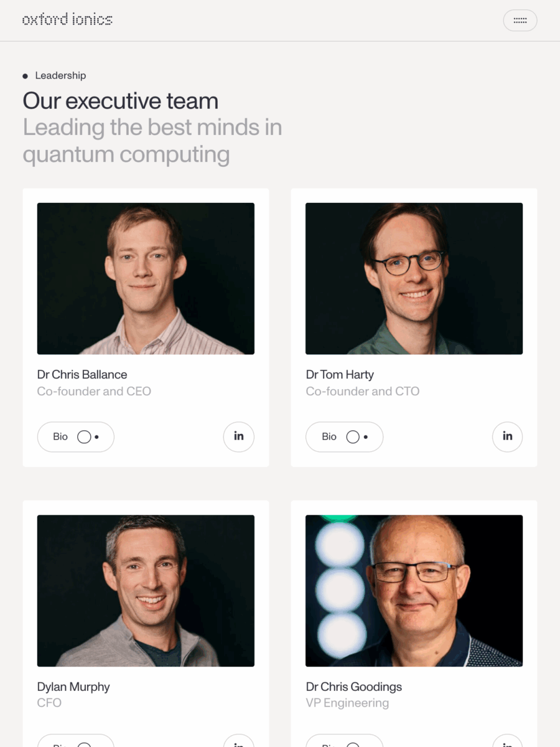
Task: Select Dr Chris Goodings' portrait photo
Action: click(414, 591)
